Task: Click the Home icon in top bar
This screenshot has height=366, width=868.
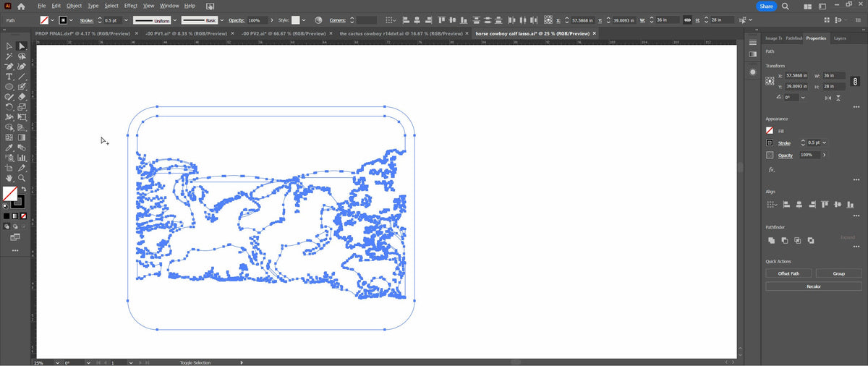Action: tap(21, 6)
